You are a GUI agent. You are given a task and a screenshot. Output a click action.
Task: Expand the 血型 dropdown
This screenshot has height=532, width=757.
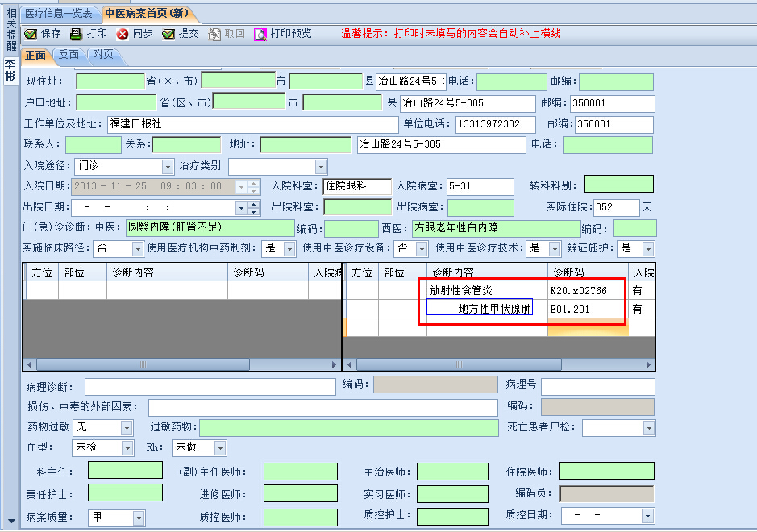127,448
